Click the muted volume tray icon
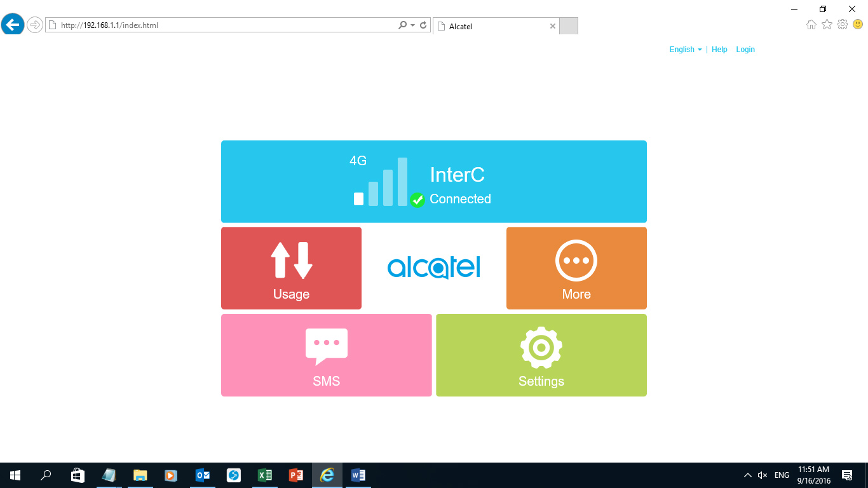868x488 pixels. (763, 475)
